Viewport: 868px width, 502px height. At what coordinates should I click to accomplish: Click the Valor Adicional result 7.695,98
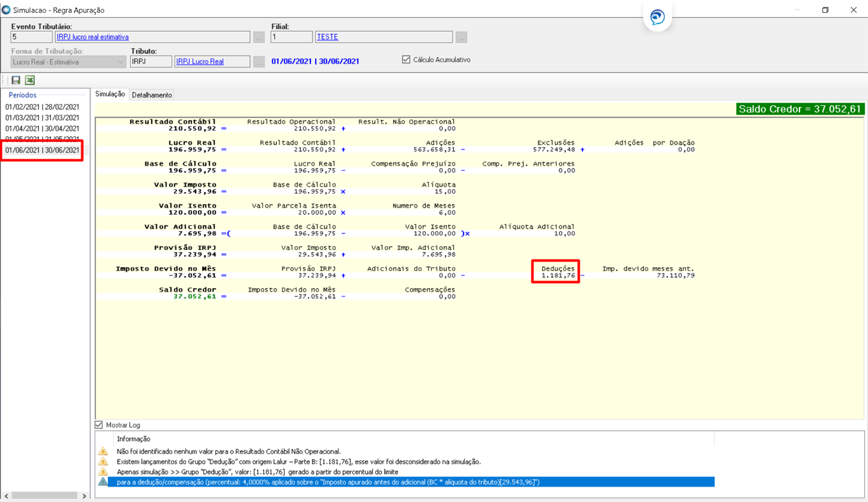pyautogui.click(x=197, y=234)
